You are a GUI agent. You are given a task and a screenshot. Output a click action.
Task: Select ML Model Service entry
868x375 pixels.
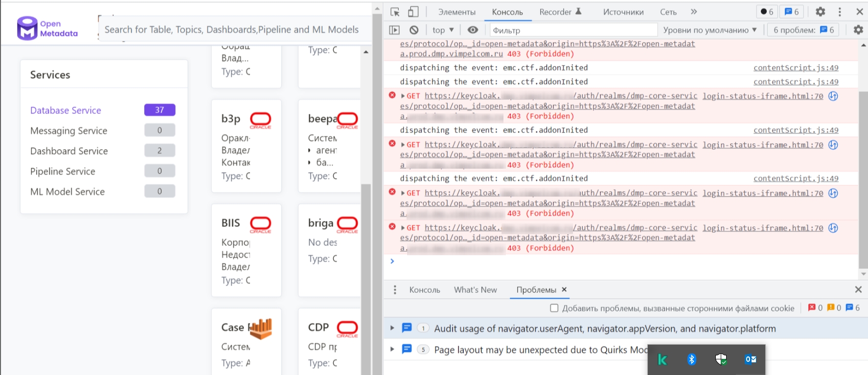68,192
